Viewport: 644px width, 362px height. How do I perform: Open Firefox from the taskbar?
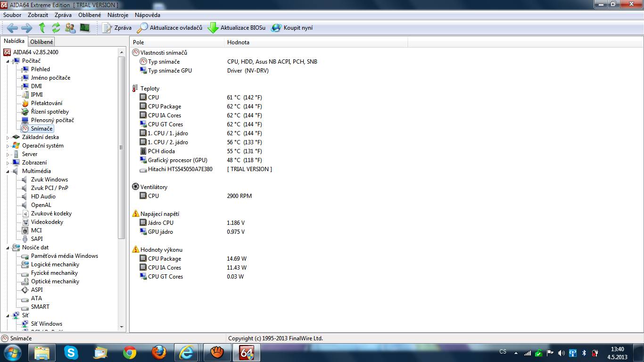(159, 352)
